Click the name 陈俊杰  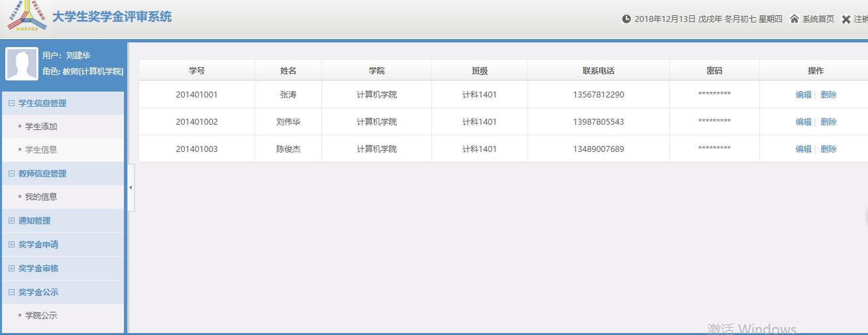(288, 149)
